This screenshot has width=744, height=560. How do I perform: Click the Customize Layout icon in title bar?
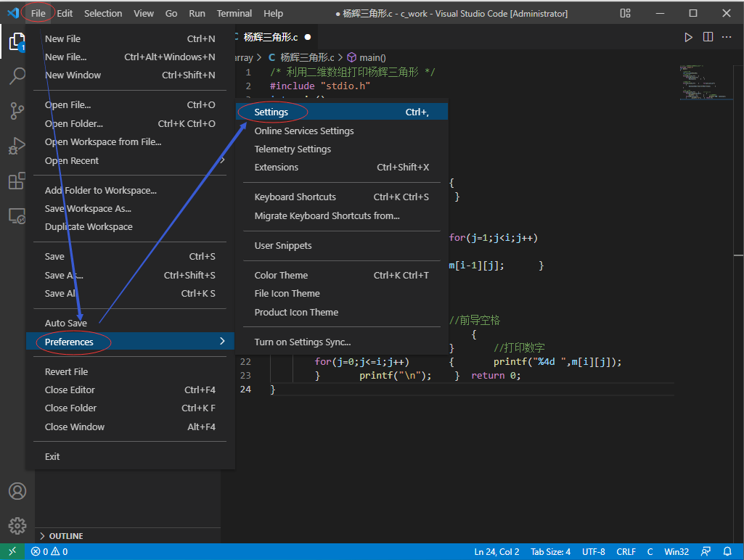click(626, 13)
